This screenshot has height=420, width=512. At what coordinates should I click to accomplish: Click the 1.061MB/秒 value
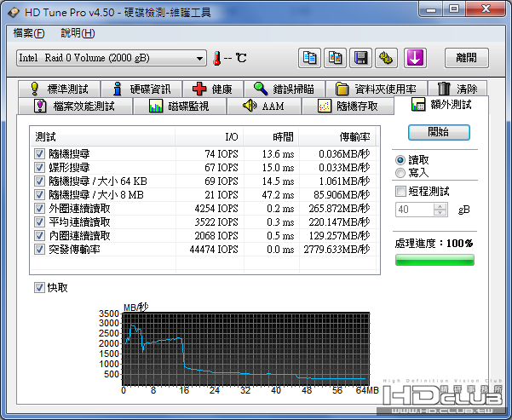tap(344, 181)
